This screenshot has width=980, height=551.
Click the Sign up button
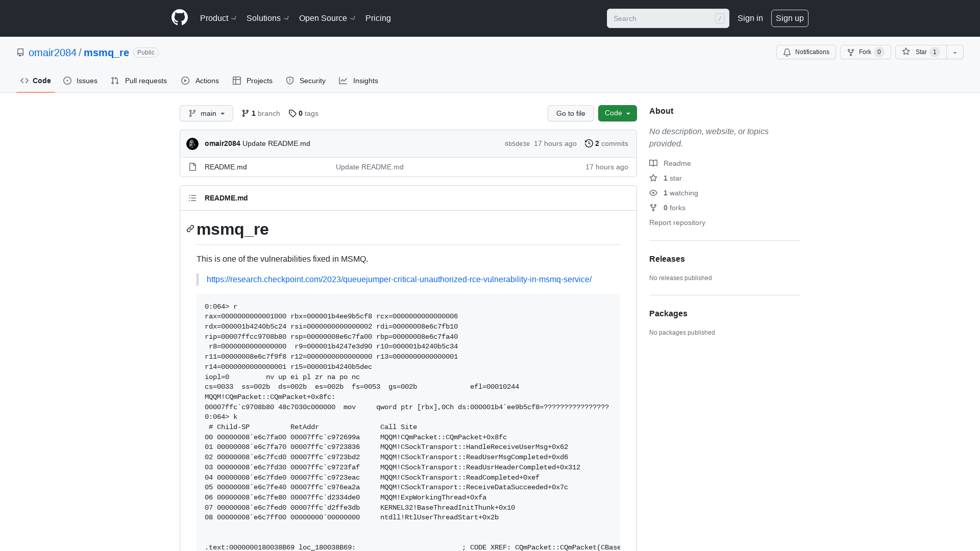pos(790,18)
